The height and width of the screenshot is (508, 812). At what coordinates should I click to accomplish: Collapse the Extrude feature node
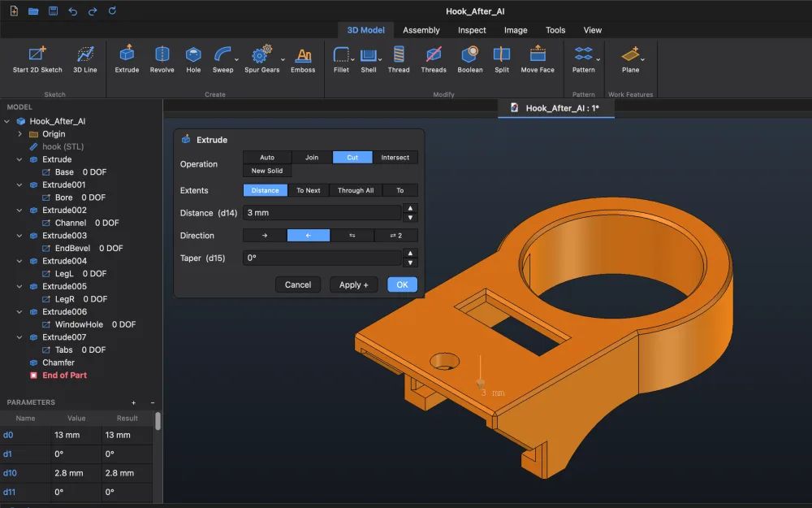coord(19,159)
